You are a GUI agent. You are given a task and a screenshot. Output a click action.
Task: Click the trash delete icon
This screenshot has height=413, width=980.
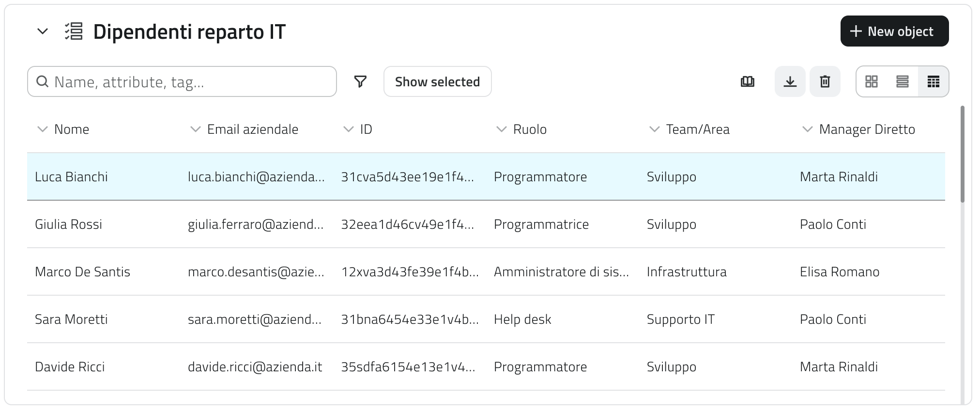pyautogui.click(x=825, y=81)
